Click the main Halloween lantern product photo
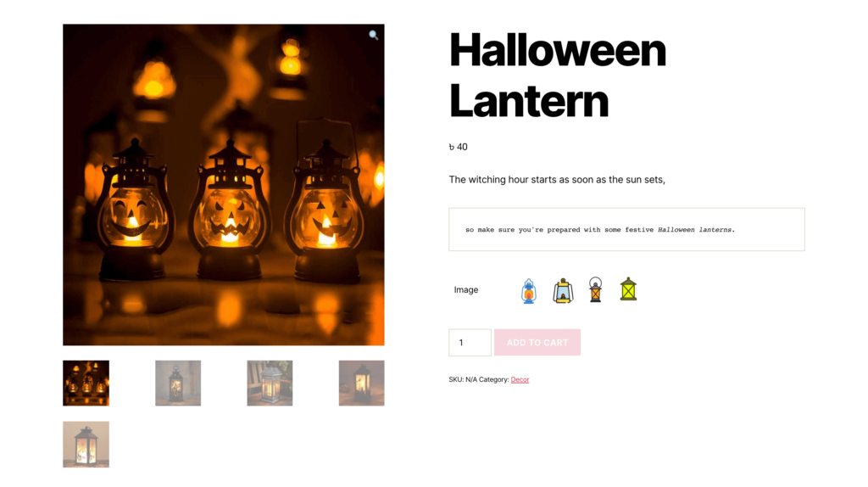Screen dimensions: 868x487 (224, 185)
